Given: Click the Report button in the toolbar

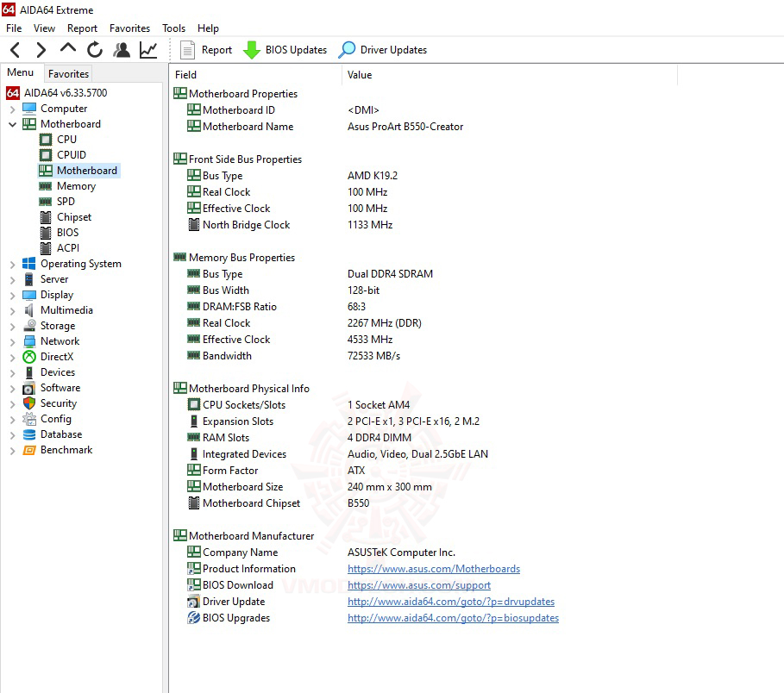Looking at the screenshot, I should click(x=207, y=49).
